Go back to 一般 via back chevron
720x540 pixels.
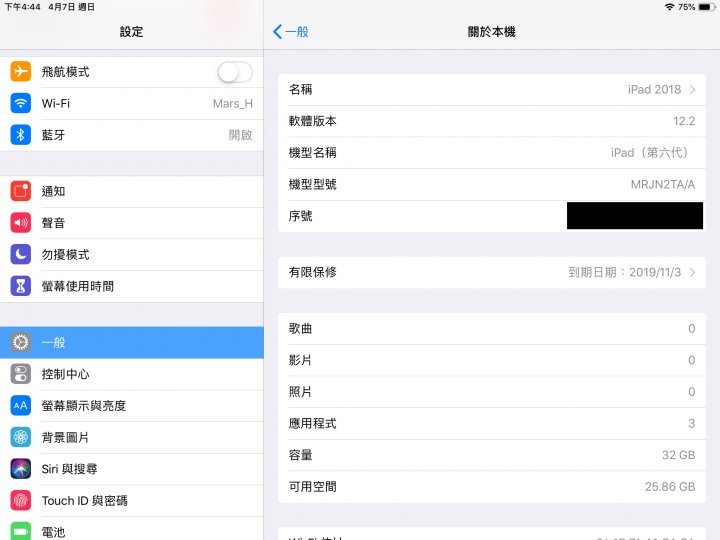[291, 32]
